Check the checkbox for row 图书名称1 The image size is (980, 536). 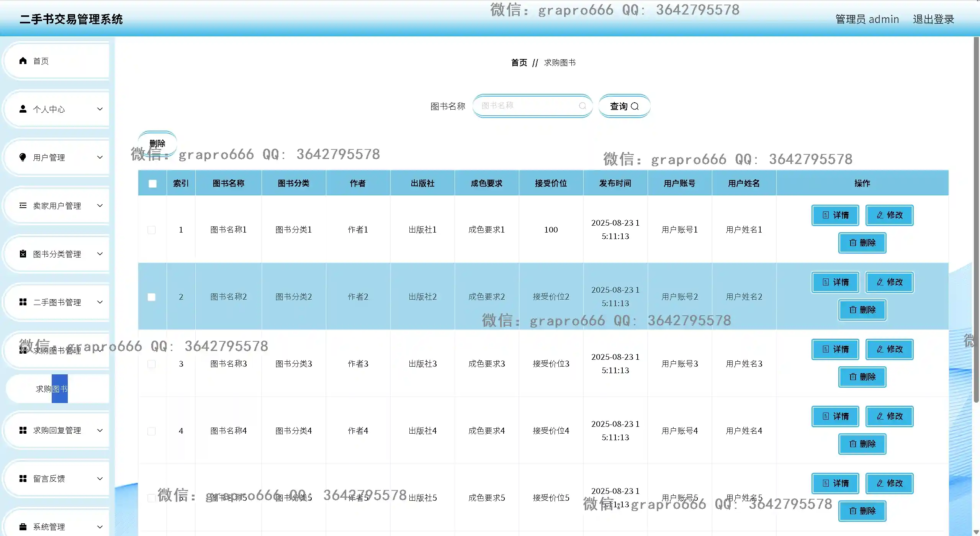[152, 230]
